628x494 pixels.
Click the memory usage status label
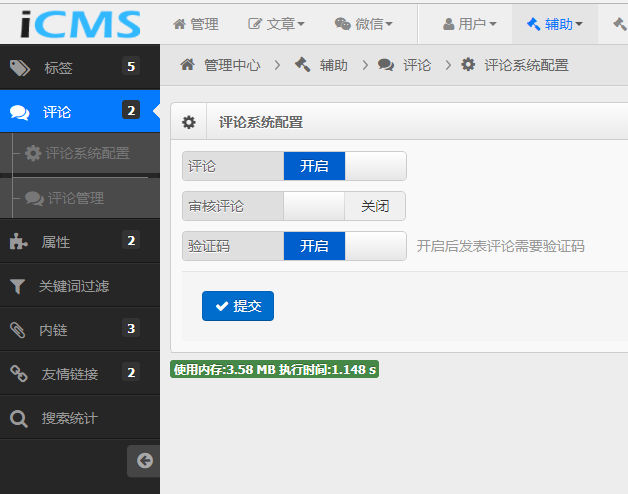[274, 369]
